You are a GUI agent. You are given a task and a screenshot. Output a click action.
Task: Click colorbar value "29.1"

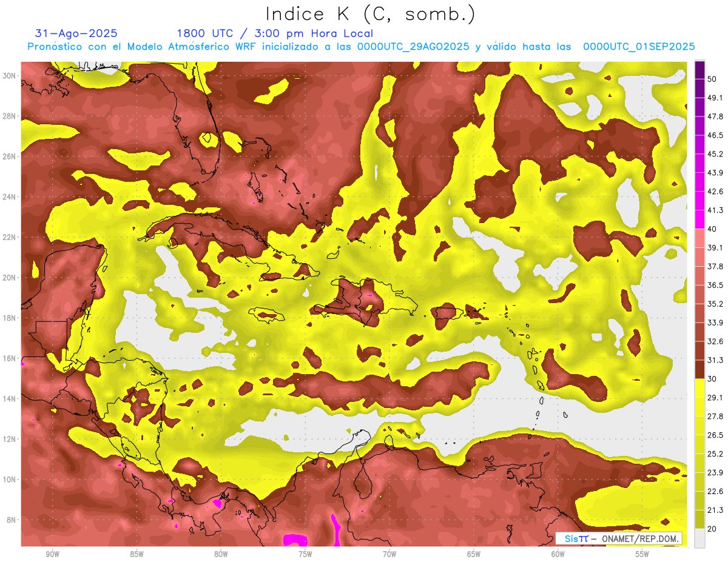(x=715, y=398)
